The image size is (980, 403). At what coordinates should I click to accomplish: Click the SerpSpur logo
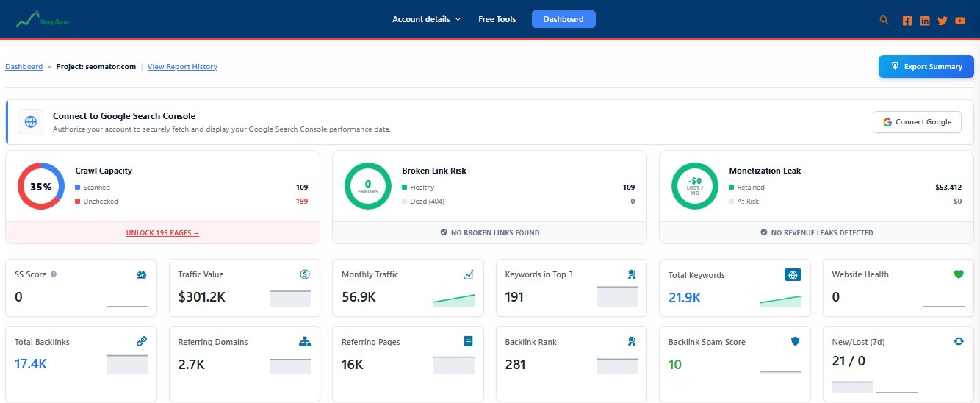coord(43,20)
